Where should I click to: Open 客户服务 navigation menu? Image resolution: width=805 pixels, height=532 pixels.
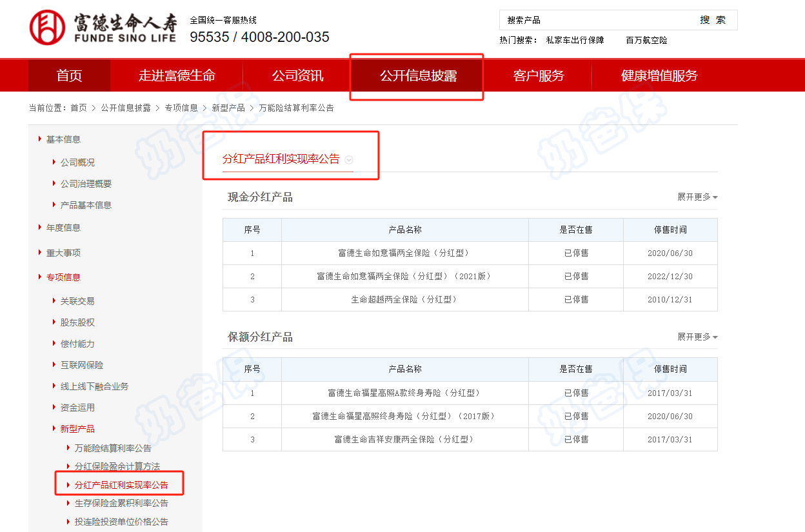539,76
